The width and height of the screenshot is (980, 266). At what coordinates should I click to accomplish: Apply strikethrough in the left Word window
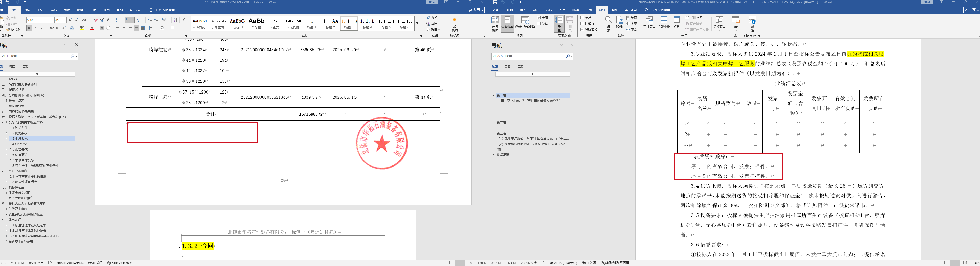[51, 28]
